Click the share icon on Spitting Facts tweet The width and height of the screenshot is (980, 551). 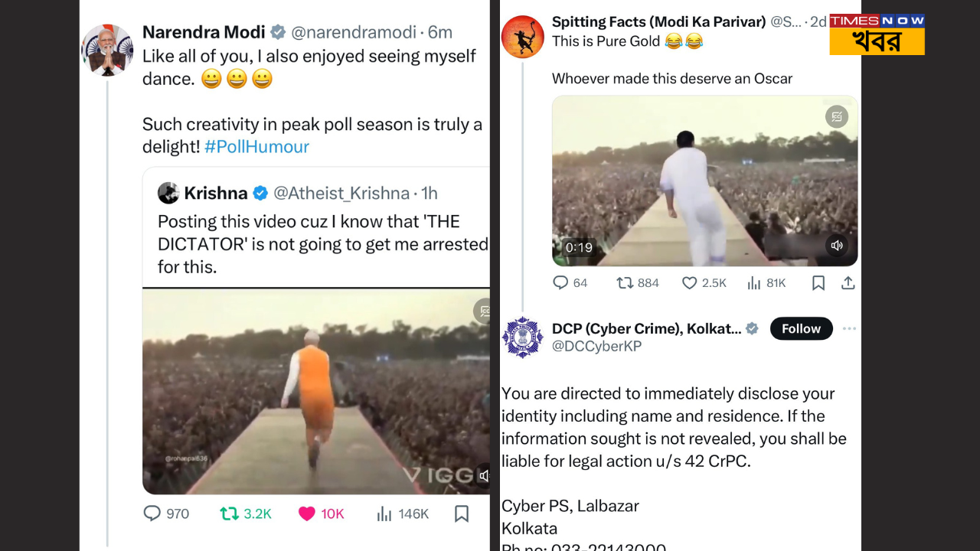click(848, 282)
